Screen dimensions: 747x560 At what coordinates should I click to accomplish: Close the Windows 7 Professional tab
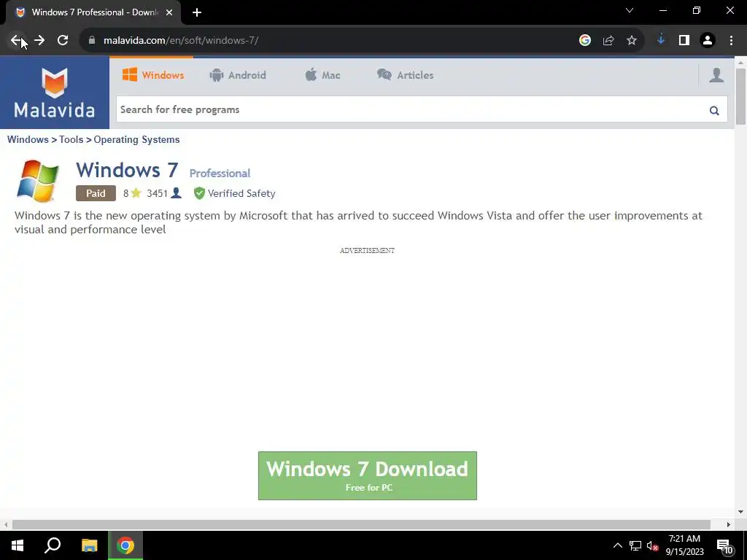coord(169,13)
